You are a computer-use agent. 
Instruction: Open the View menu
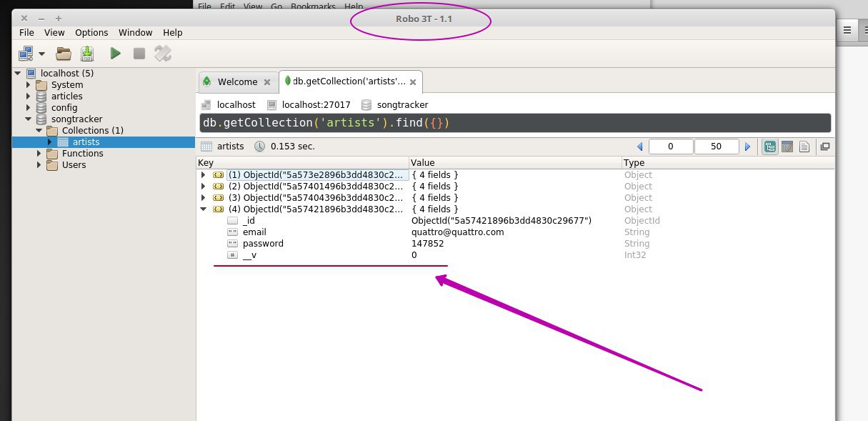click(54, 32)
